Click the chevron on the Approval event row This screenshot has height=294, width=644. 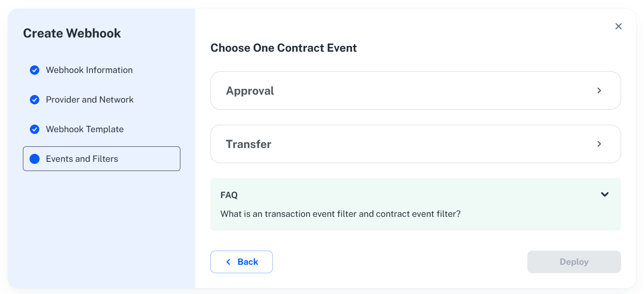click(599, 90)
